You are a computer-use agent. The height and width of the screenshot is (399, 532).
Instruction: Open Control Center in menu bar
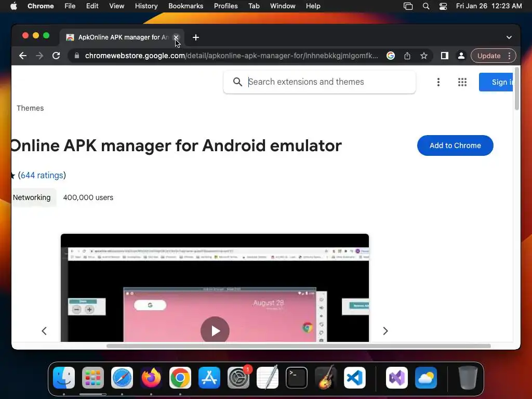click(x=443, y=6)
